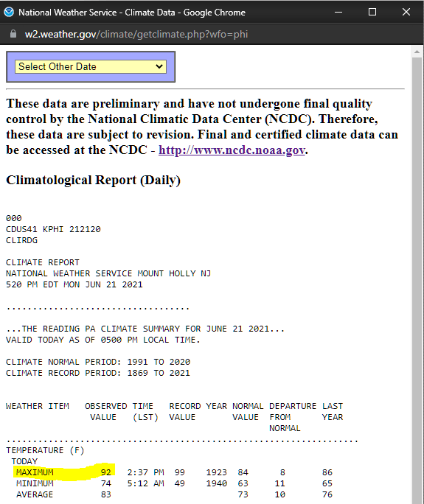This screenshot has height=504, width=424.
Task: Open the ncdc.noaa.gov hyperlink
Action: coord(232,150)
